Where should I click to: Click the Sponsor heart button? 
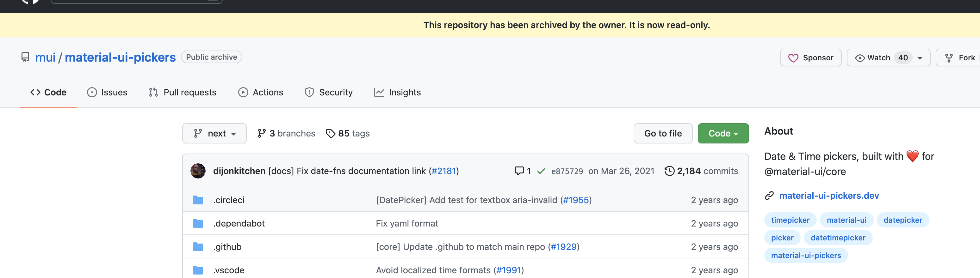(x=810, y=58)
